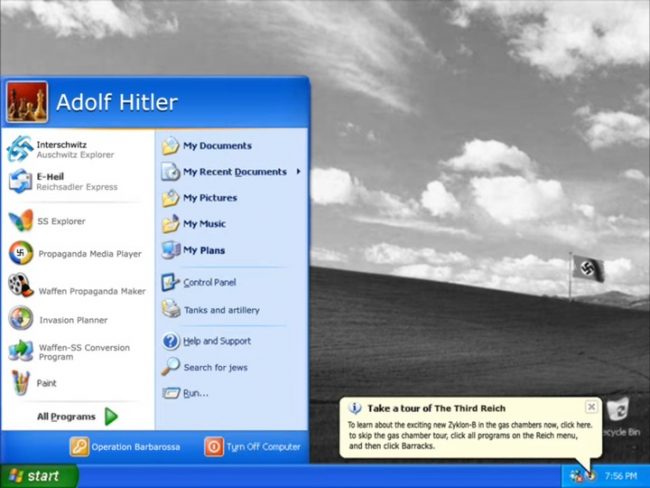Click the tray icon under the balloon pointer
The width and height of the screenshot is (650, 488).
tap(591, 476)
